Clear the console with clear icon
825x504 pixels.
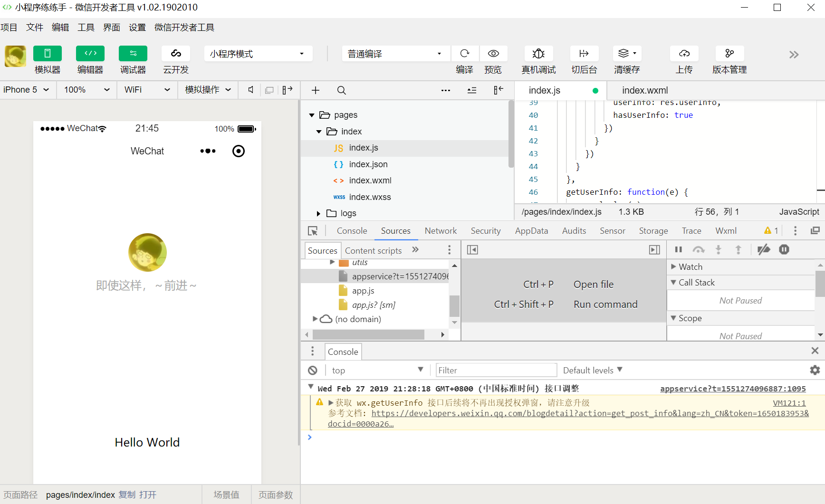(313, 371)
